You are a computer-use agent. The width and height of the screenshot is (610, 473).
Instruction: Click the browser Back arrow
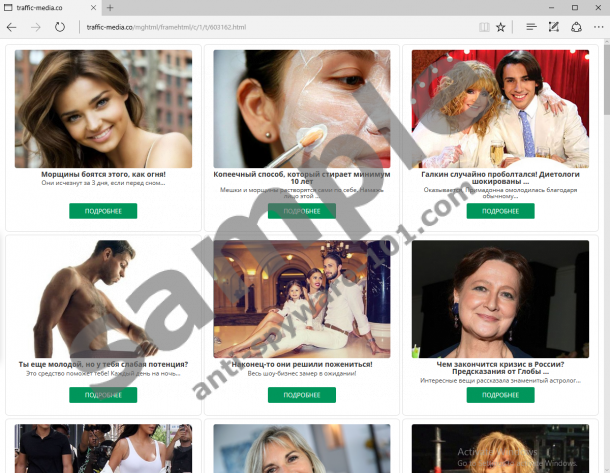[12, 27]
